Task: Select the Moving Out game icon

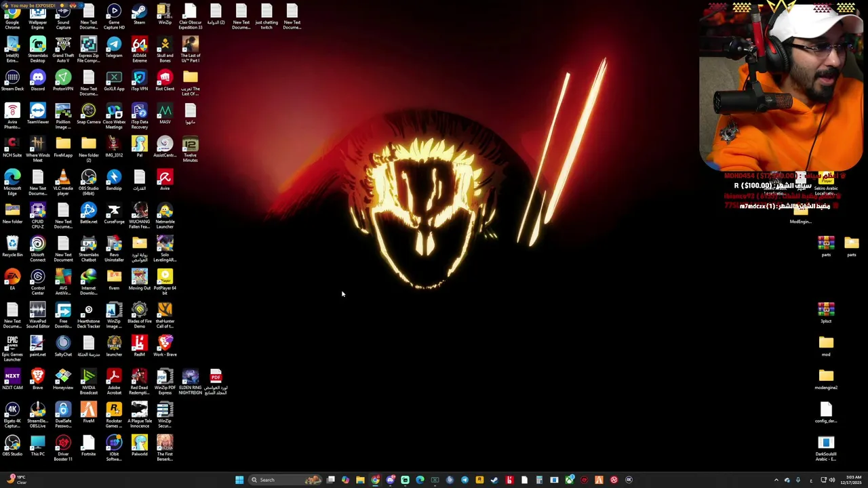Action: (x=139, y=280)
